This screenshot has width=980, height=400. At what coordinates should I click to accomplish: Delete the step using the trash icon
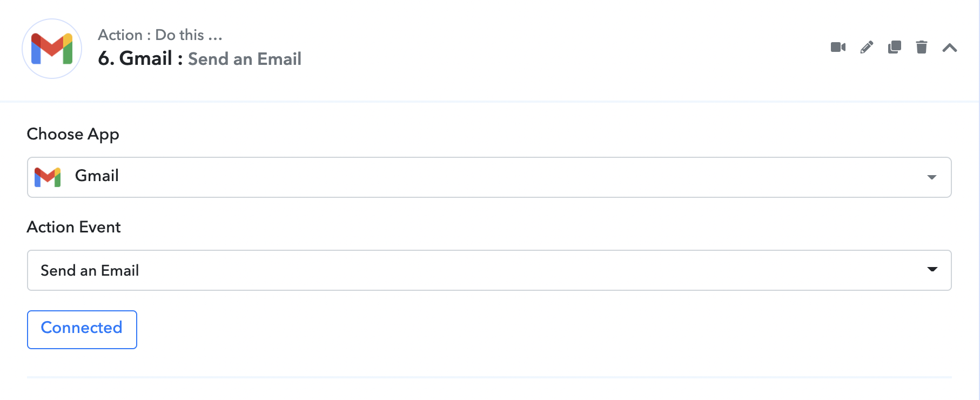click(922, 48)
